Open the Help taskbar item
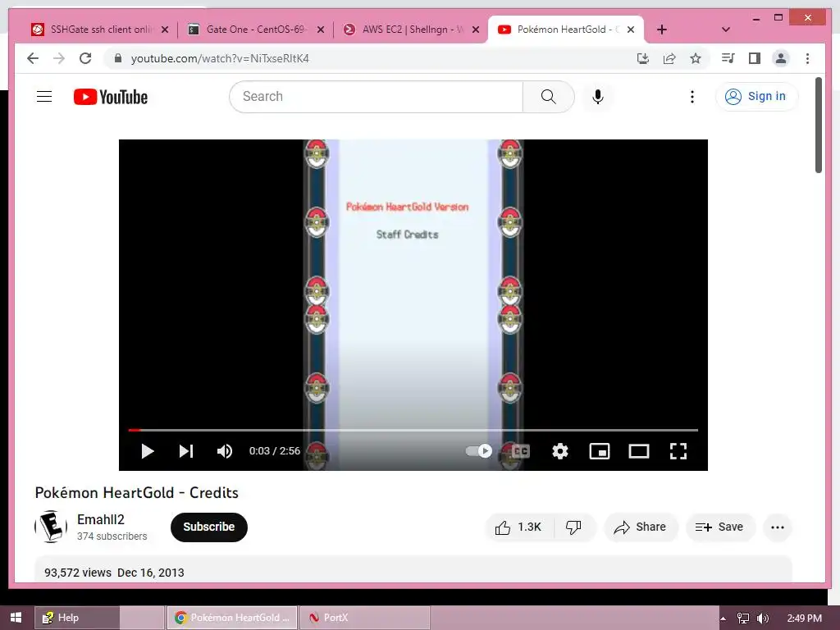This screenshot has width=840, height=630. 76,618
